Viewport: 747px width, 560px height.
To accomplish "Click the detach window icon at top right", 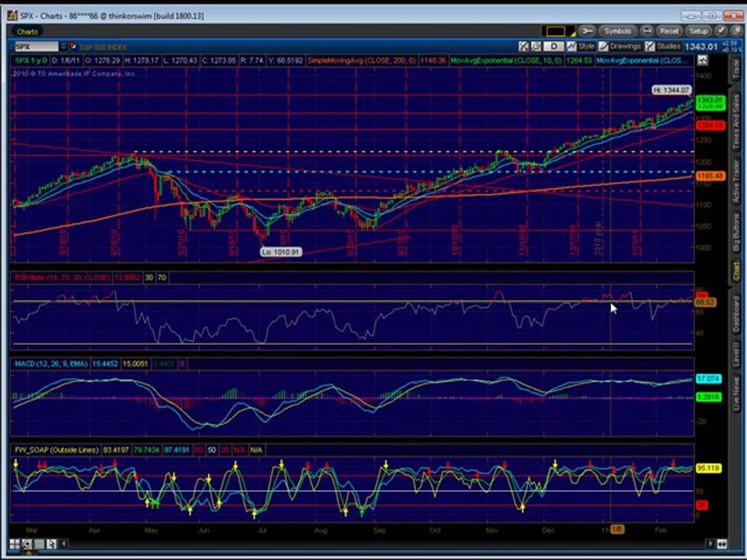I will [x=736, y=31].
